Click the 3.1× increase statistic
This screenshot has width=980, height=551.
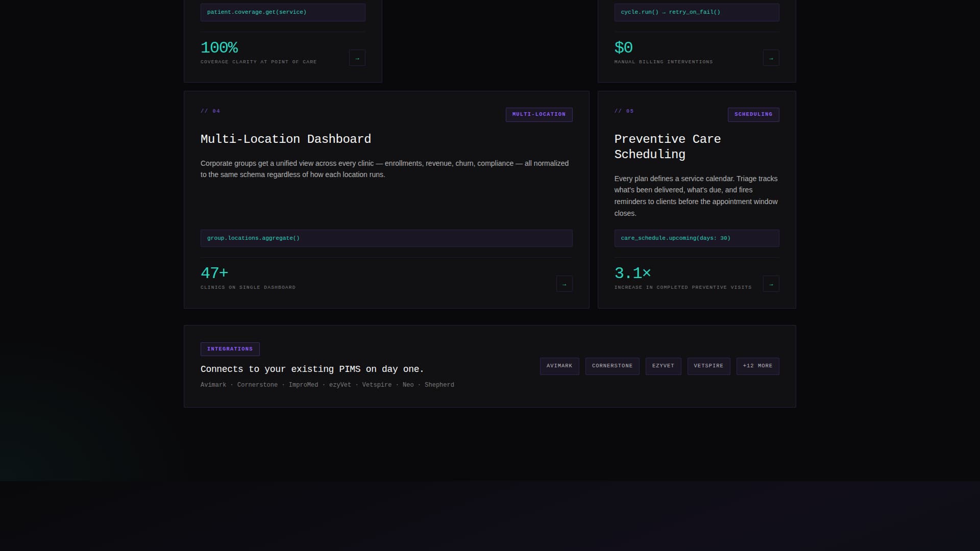632,273
